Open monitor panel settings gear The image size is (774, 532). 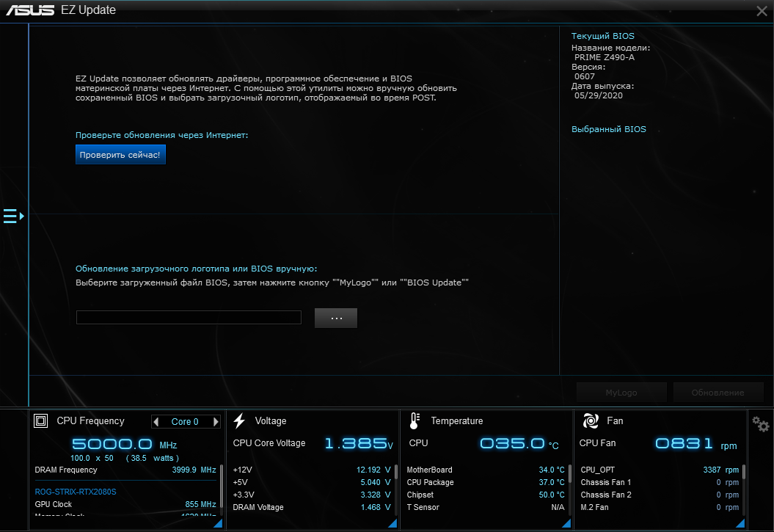(760, 424)
